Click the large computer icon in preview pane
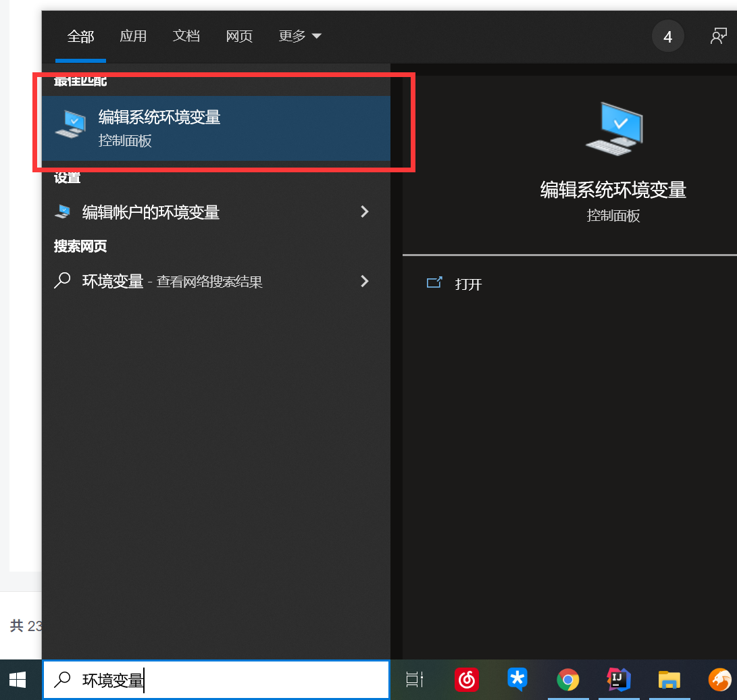737x700 pixels. pos(614,129)
